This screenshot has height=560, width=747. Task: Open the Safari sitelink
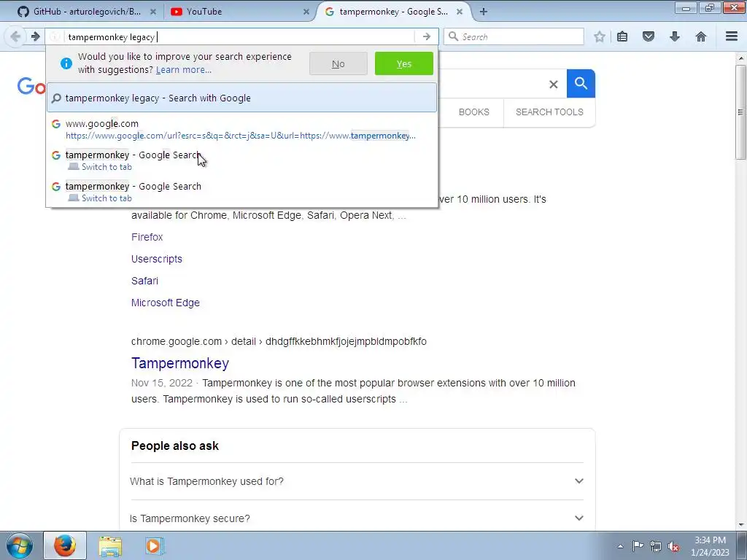[144, 281]
